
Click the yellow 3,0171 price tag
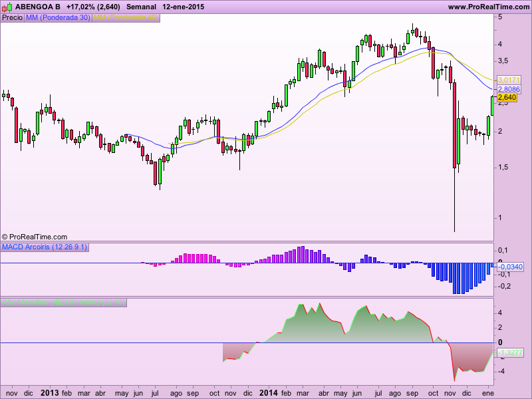(509, 80)
